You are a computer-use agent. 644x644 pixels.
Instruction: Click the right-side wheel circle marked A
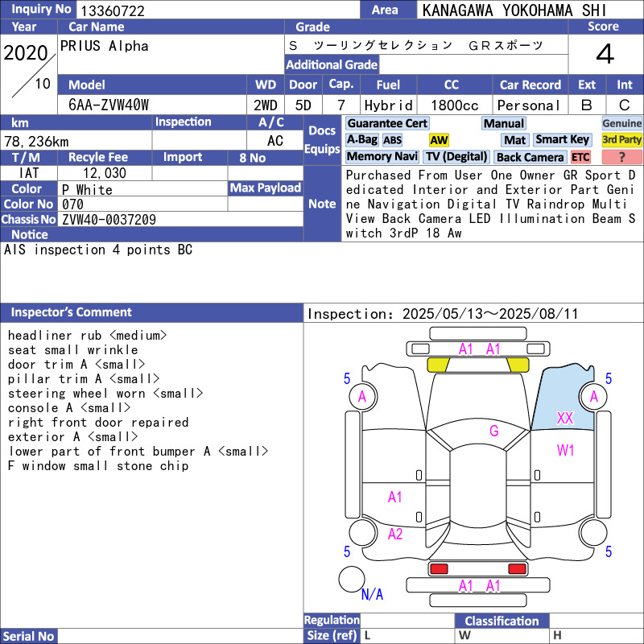(594, 396)
